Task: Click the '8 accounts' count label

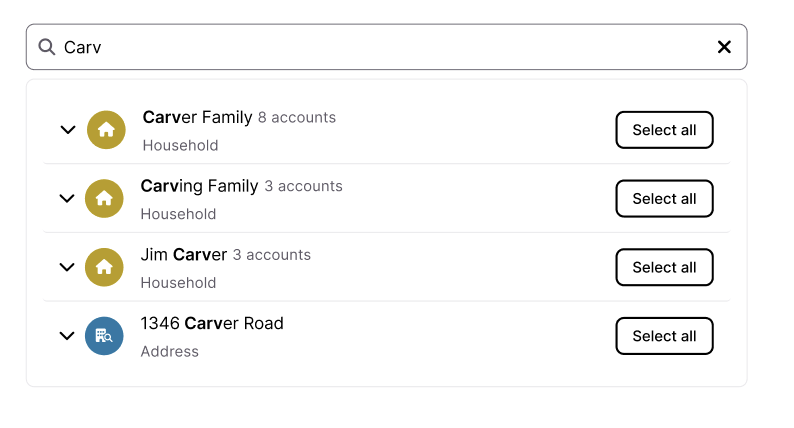Action: 297,118
